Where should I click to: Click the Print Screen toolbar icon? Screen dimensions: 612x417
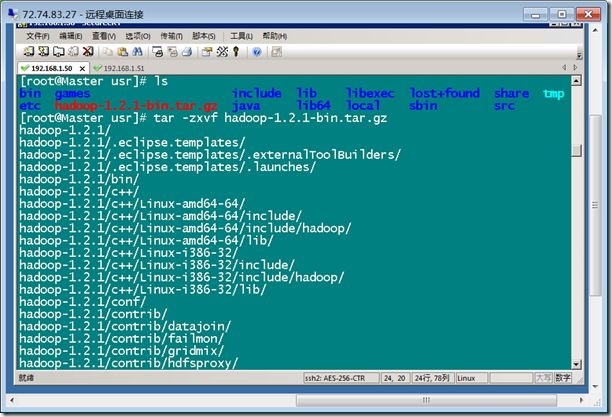pyautogui.click(x=157, y=52)
